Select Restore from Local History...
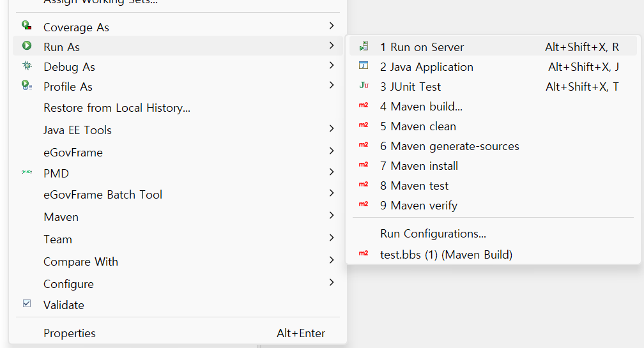The height and width of the screenshot is (348, 644). (117, 108)
